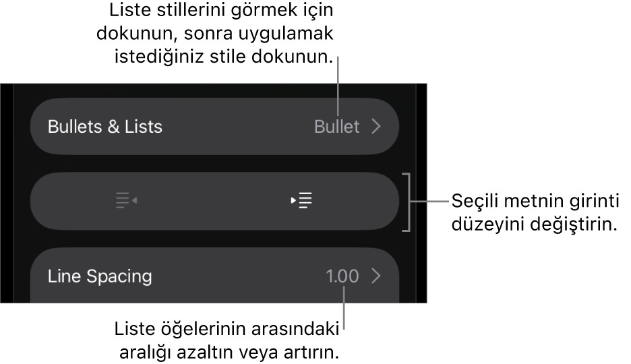Click the outdent icon with left-pointing arrow
The width and height of the screenshot is (631, 364).
126,201
